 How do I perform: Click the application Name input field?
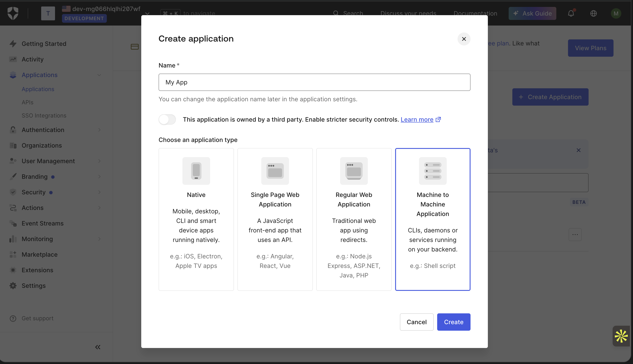[x=314, y=82]
